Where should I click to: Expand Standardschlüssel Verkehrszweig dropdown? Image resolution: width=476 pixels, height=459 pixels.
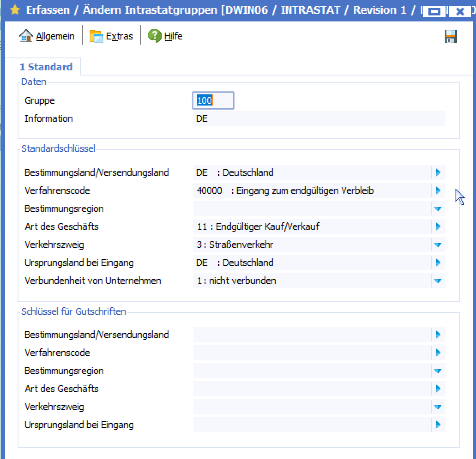pyautogui.click(x=438, y=245)
